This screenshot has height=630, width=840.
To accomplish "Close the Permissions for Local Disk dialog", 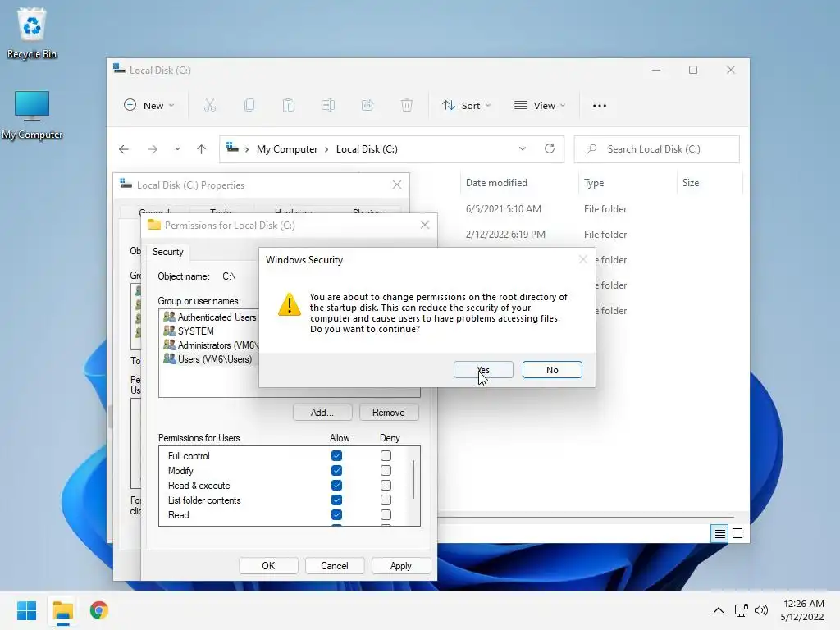I will tap(425, 225).
